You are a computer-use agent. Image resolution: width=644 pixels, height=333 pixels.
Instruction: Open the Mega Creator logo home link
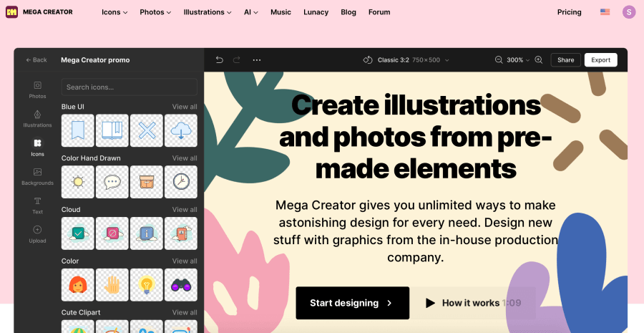pyautogui.click(x=39, y=12)
